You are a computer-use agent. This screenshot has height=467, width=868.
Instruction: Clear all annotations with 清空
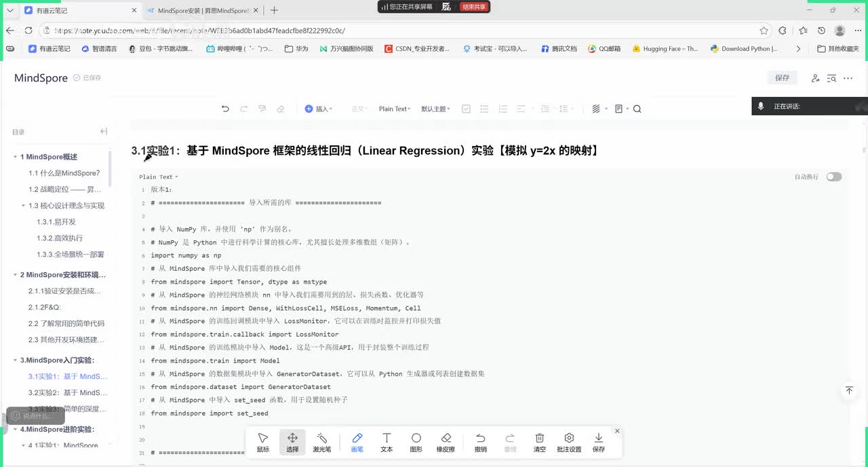(x=540, y=443)
